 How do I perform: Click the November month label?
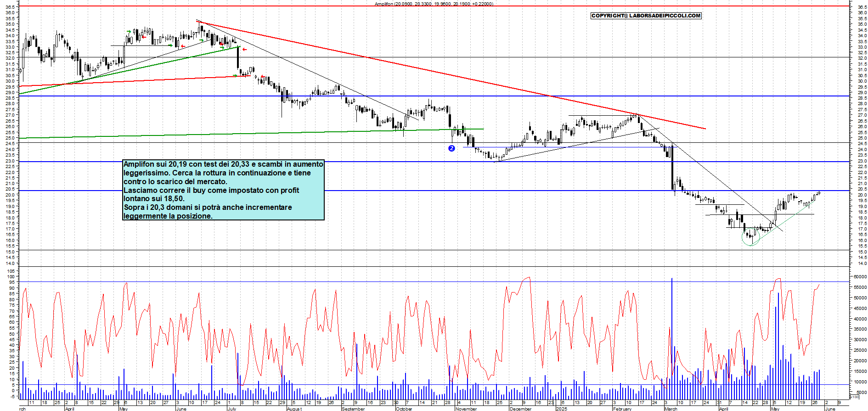(466, 409)
